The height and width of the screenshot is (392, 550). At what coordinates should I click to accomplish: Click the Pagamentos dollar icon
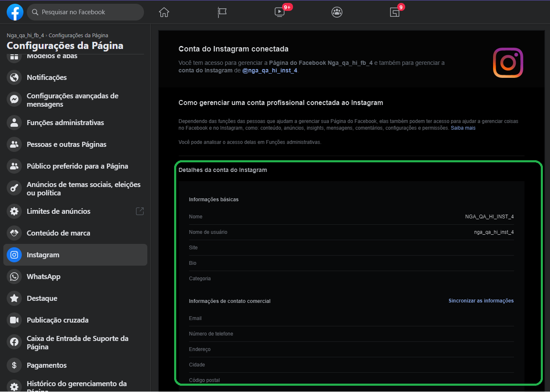14,365
